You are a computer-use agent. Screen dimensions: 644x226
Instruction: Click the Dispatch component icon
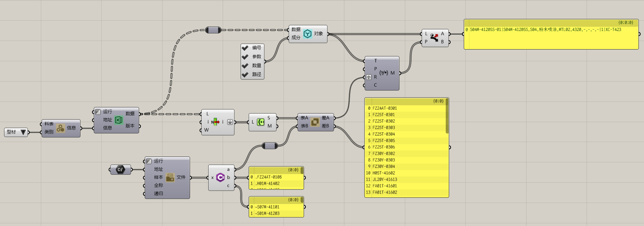click(434, 37)
